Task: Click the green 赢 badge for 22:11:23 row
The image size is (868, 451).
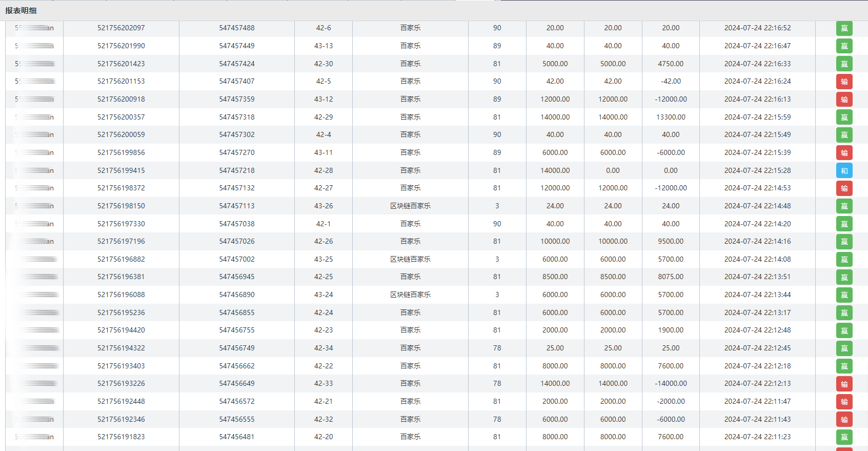Action: (x=844, y=437)
